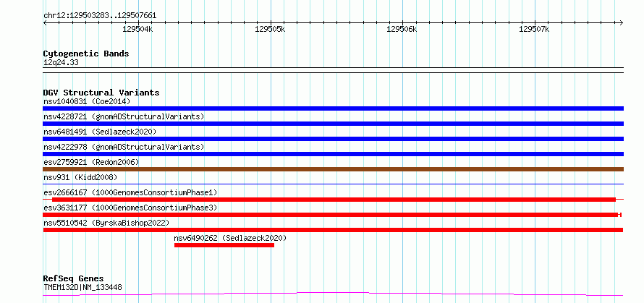
Task: Click the red bar under esv2666167
Action: (x=334, y=200)
